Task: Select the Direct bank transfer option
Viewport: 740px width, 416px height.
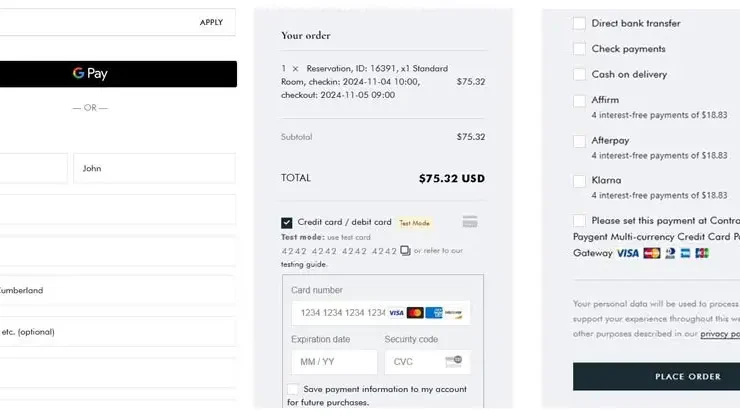Action: pos(579,23)
